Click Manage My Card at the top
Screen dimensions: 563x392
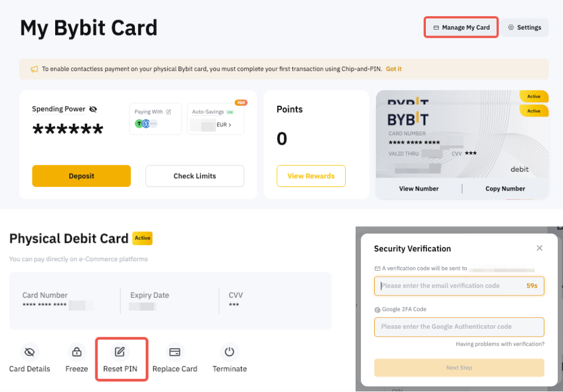[461, 27]
